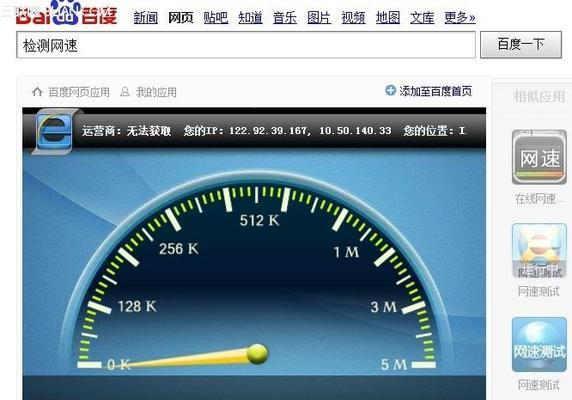
Task: Open the 新闻 news tab
Action: (x=146, y=18)
